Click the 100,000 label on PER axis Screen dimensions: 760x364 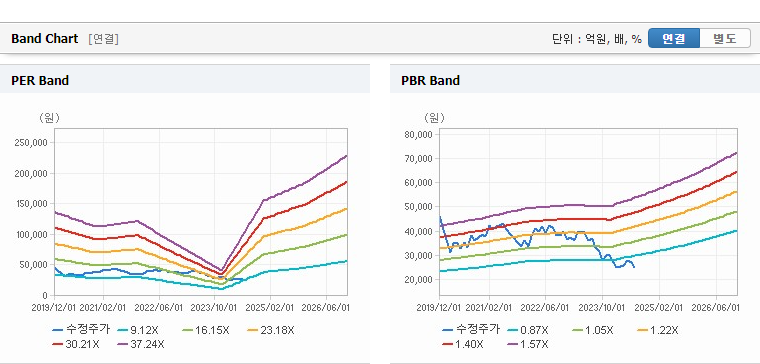(x=32, y=235)
